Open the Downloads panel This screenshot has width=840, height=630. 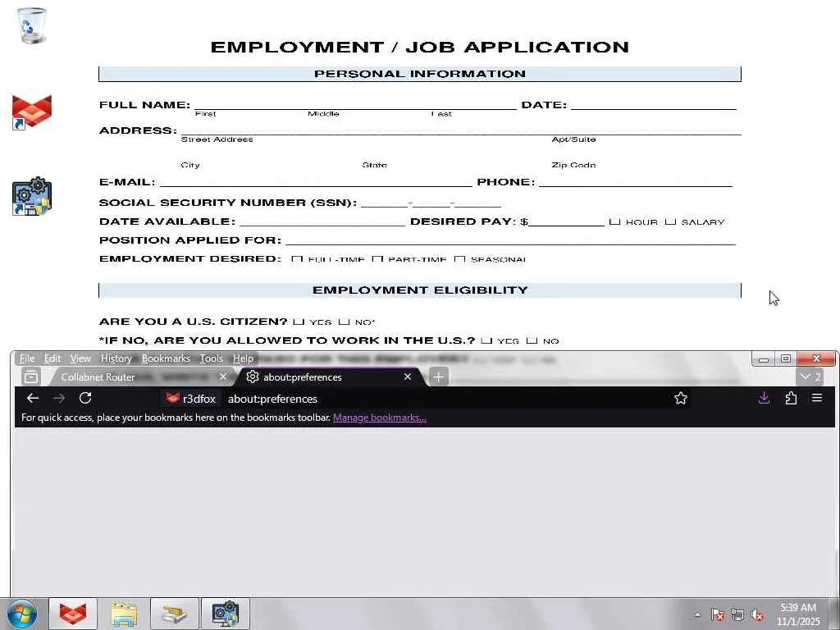[764, 398]
